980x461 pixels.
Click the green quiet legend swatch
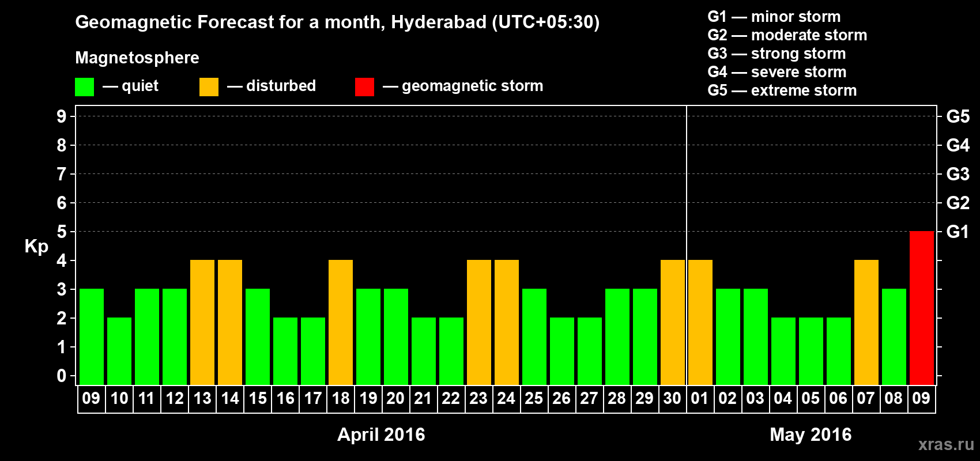[x=84, y=87]
